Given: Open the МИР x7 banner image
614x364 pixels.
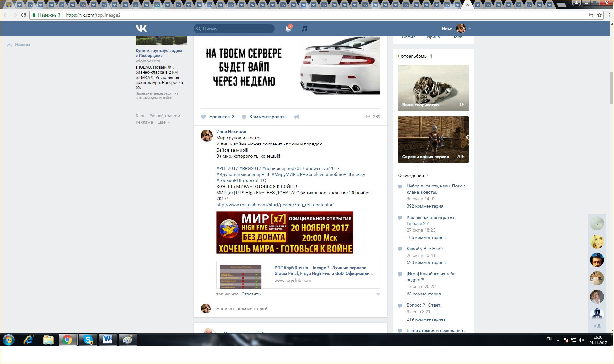Looking at the screenshot, I should pos(285,233).
